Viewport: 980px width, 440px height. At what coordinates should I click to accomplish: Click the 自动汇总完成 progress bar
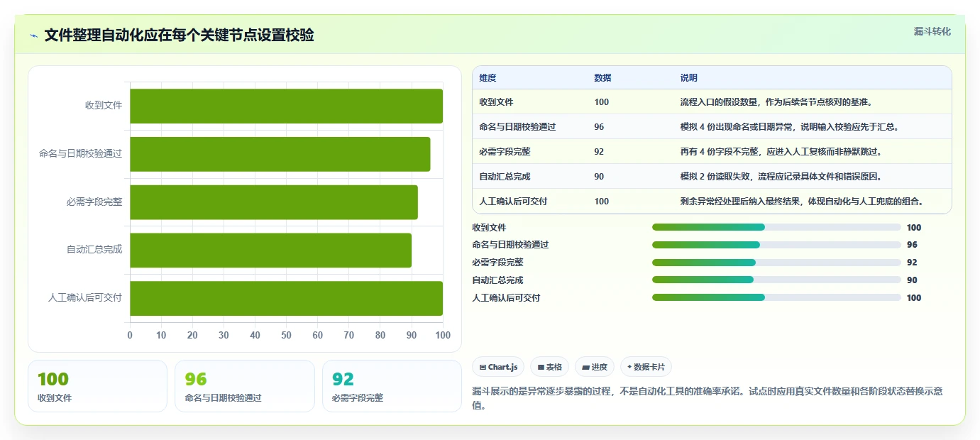[776, 280]
